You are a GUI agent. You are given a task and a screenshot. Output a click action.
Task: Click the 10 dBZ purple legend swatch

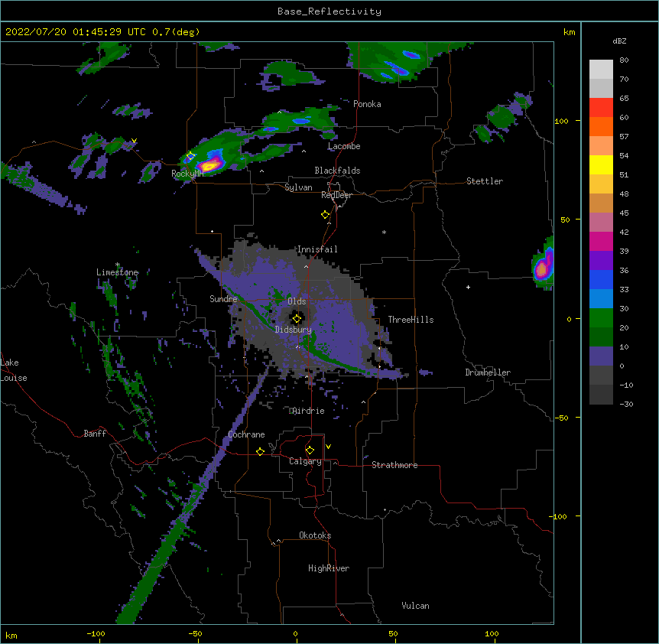(x=601, y=356)
